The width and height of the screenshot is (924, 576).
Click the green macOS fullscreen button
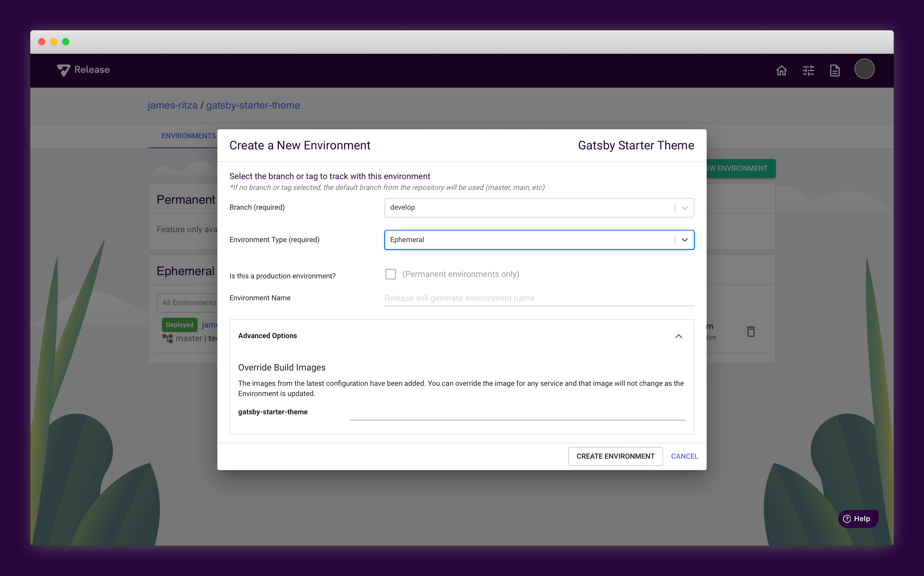point(66,41)
